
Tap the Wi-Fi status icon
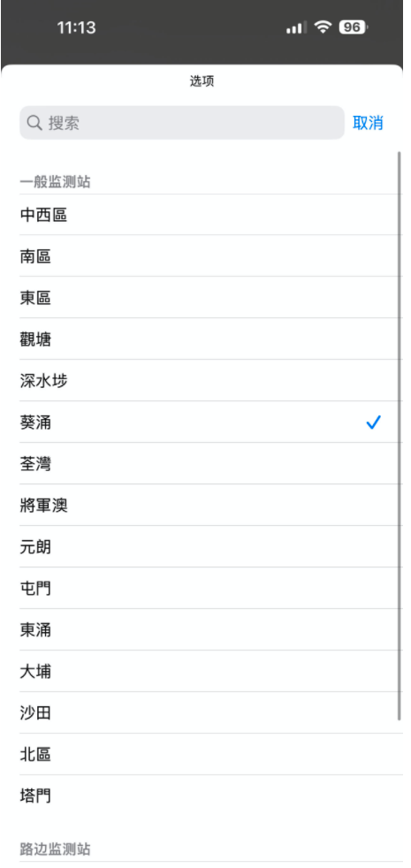click(x=323, y=27)
